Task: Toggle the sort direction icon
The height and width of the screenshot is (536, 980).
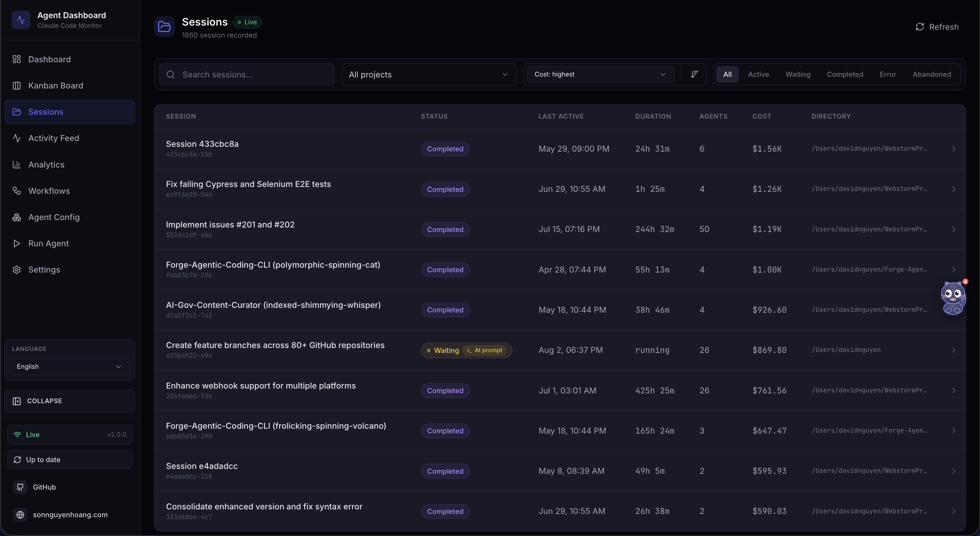Action: click(x=694, y=74)
